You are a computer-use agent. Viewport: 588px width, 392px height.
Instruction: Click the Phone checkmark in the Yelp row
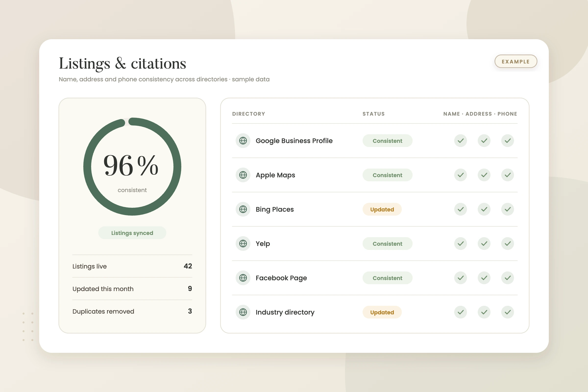pos(508,244)
